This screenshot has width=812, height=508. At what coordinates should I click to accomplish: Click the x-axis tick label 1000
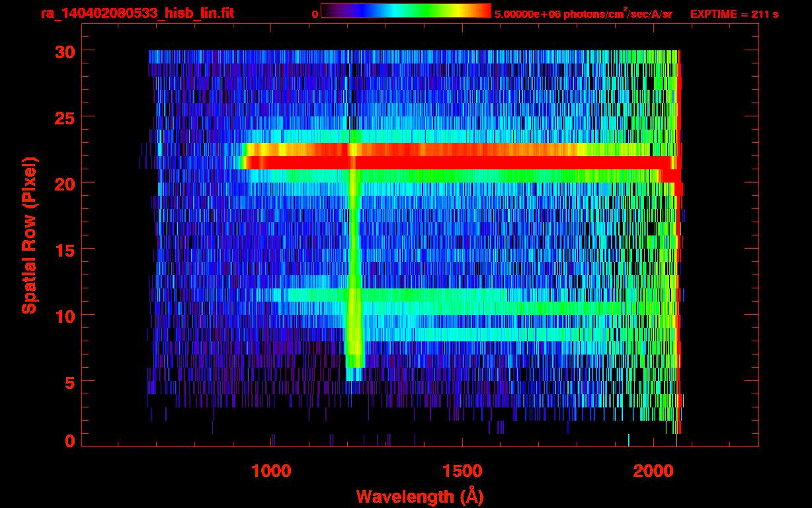pyautogui.click(x=271, y=471)
